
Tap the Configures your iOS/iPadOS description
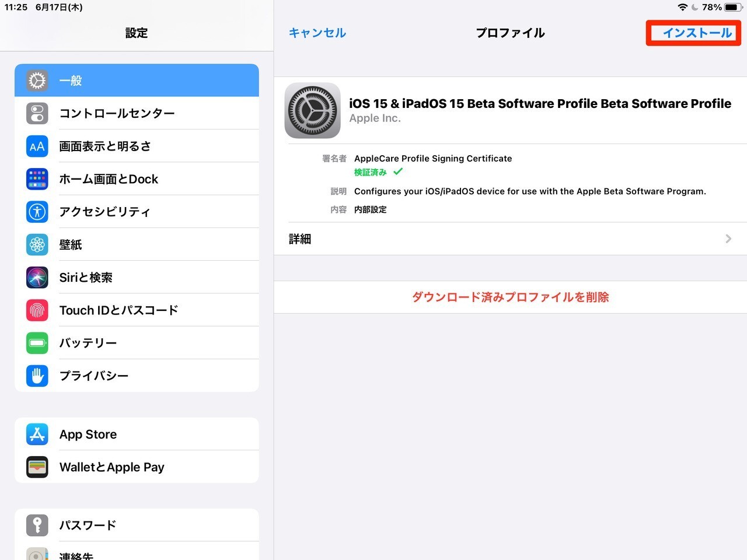pyautogui.click(x=530, y=191)
